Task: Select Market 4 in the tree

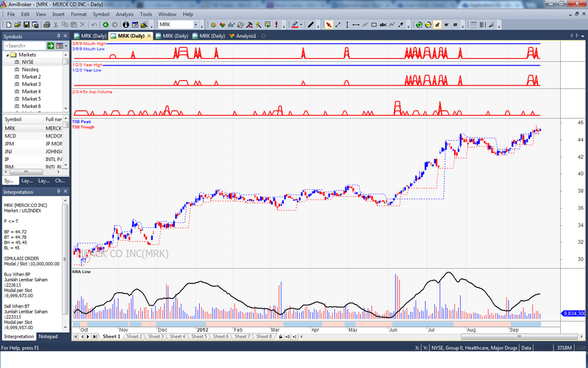Action: pos(31,91)
